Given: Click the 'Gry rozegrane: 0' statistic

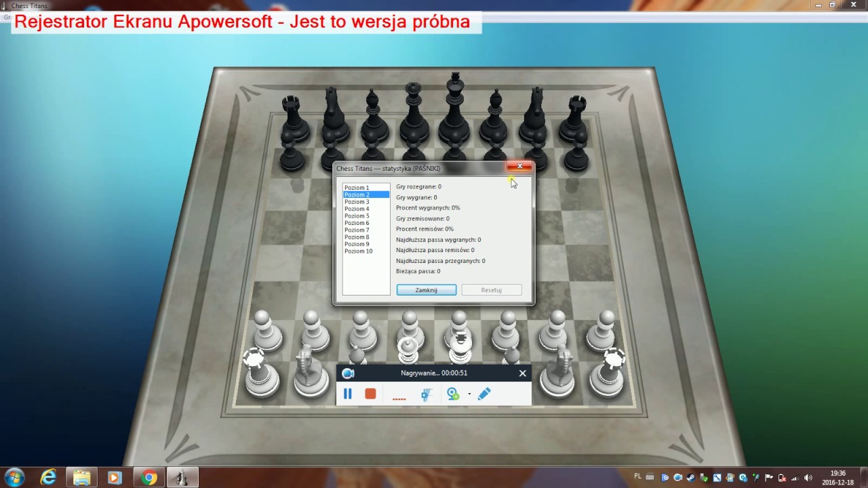Looking at the screenshot, I should [x=418, y=186].
